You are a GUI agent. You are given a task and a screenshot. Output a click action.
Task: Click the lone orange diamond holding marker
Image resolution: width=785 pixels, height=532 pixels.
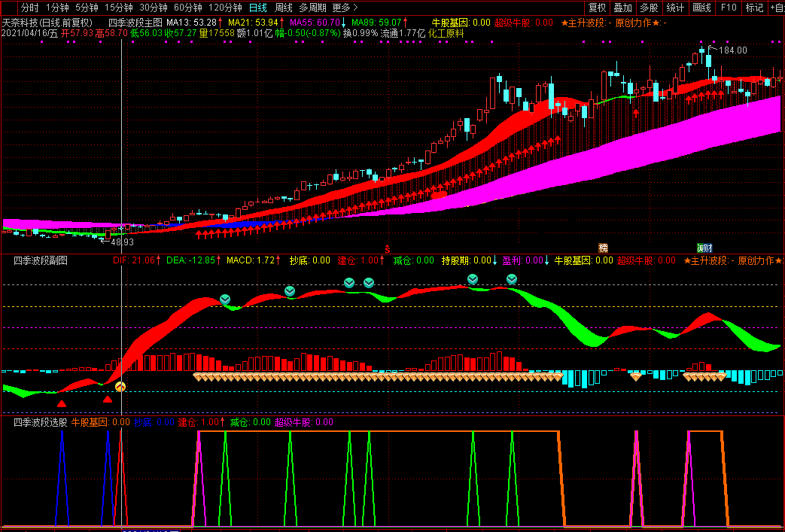(636, 377)
